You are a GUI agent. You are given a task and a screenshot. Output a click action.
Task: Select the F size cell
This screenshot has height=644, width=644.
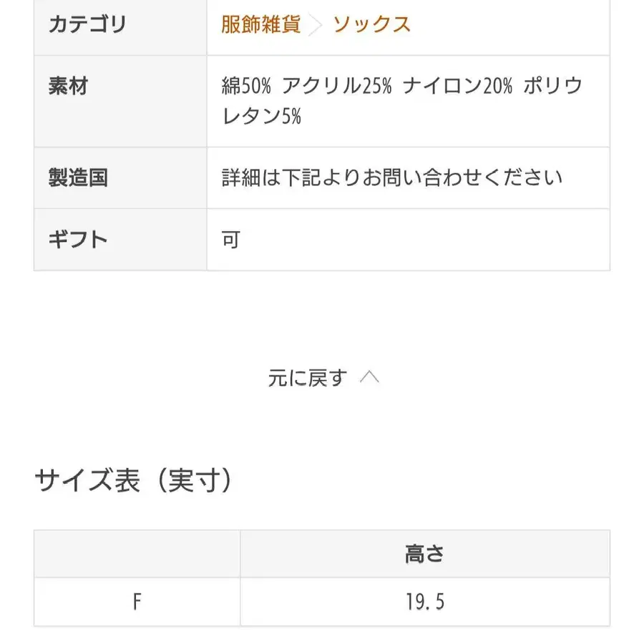click(137, 602)
